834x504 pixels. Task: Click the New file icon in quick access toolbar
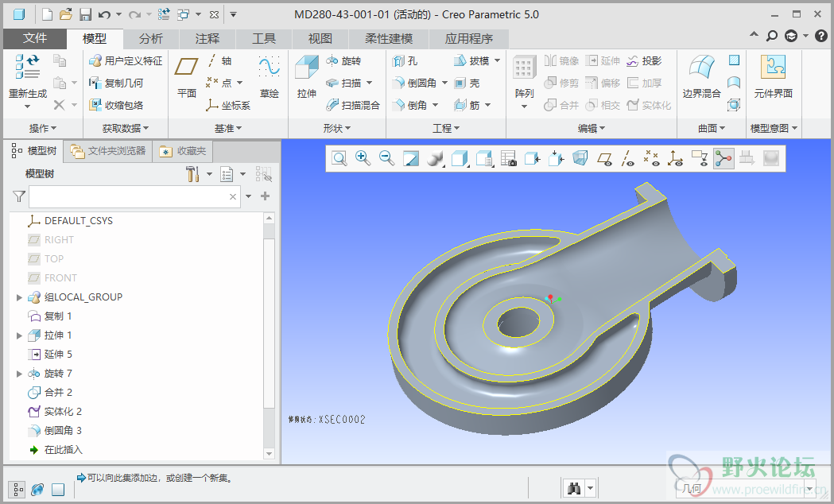(x=48, y=14)
